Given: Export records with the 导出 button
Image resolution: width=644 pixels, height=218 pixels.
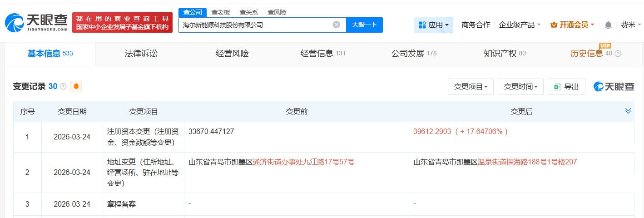Looking at the screenshot, I should click(x=566, y=86).
